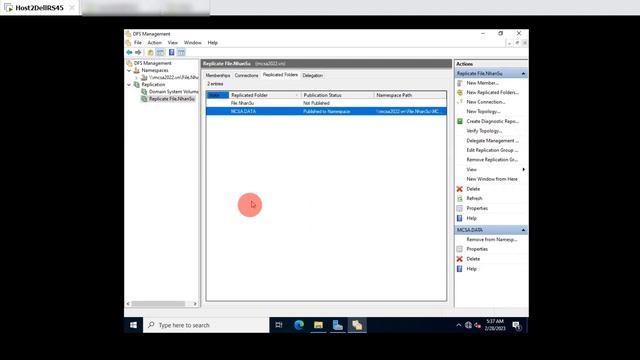Switch to the Memberships tab
Image resolution: width=640 pixels, height=360 pixels.
218,76
